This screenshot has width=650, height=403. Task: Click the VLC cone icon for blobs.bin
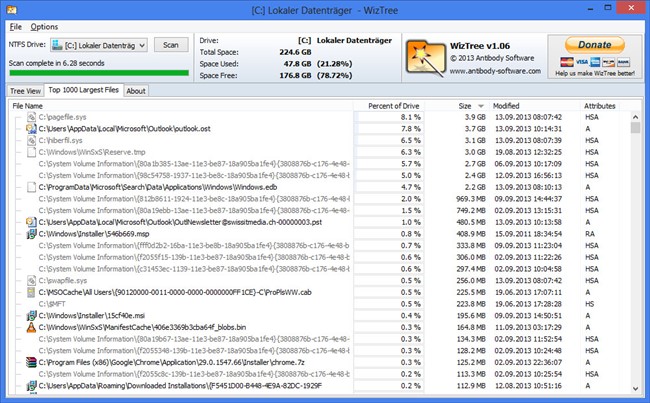click(31, 327)
